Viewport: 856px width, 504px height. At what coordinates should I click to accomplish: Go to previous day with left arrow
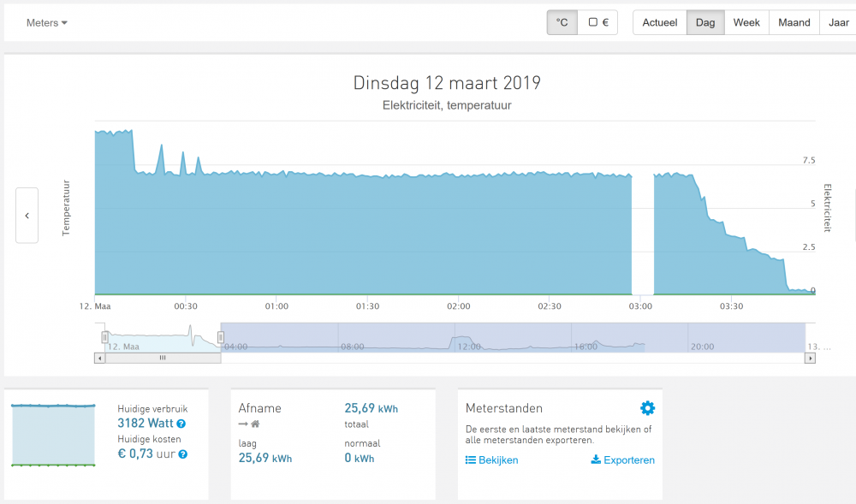[27, 216]
